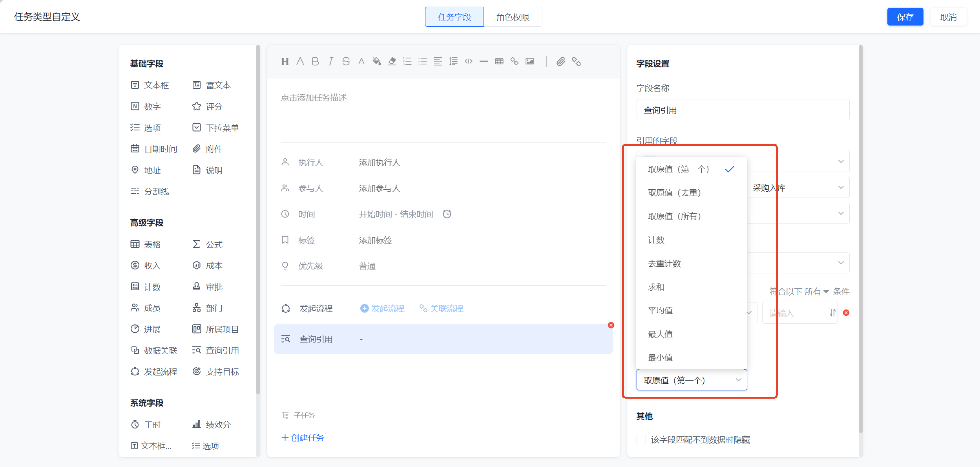Add 数据关联 field

(x=154, y=350)
